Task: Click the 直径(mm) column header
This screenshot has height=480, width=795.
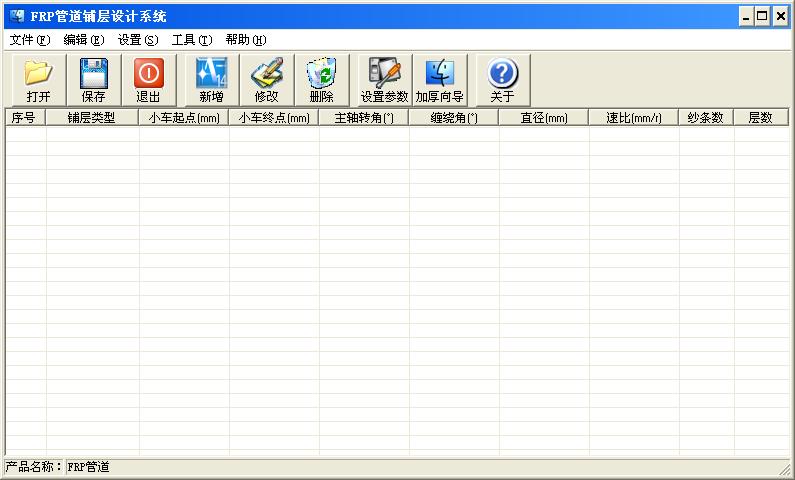Action: (543, 118)
